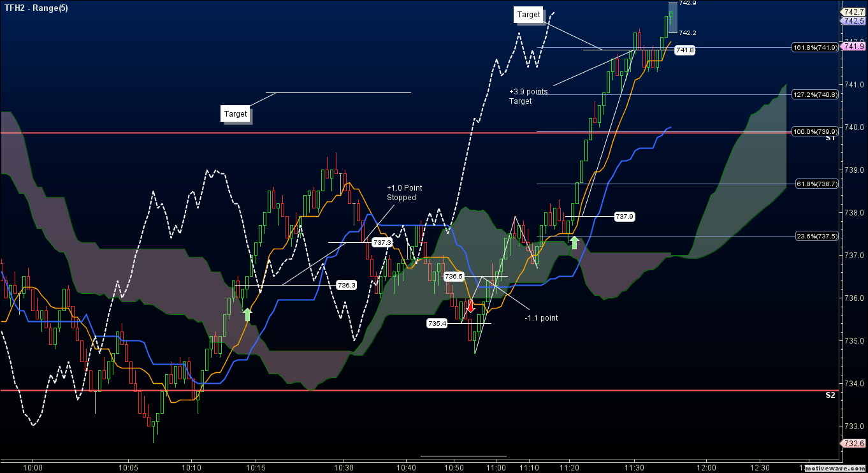Select the 737.9 price label

tap(625, 217)
